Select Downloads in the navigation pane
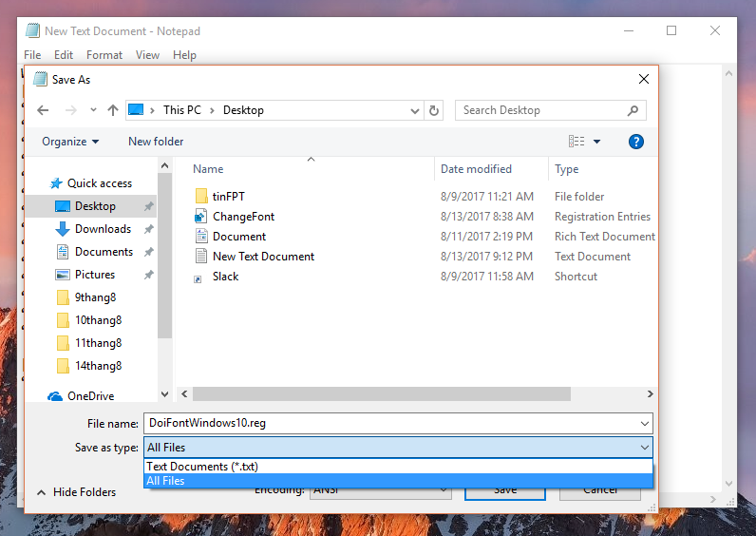The width and height of the screenshot is (756, 536). (x=103, y=229)
